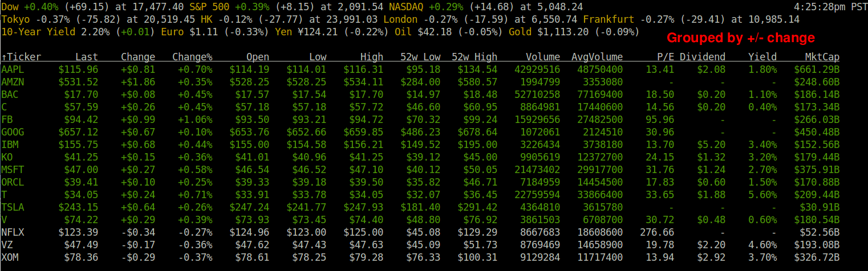Screen dimensions: 868x271
Task: Click the BAC ticker symbol
Action: pyautogui.click(x=10, y=95)
